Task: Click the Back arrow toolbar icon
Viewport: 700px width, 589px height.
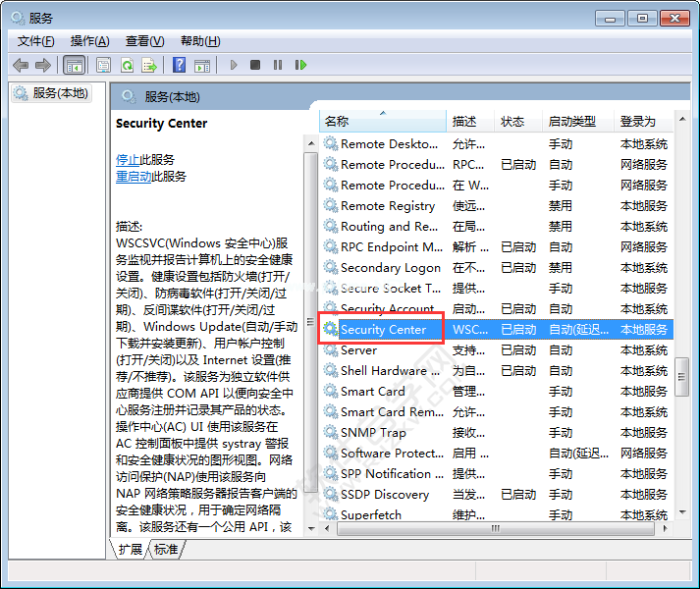Action: [x=21, y=65]
